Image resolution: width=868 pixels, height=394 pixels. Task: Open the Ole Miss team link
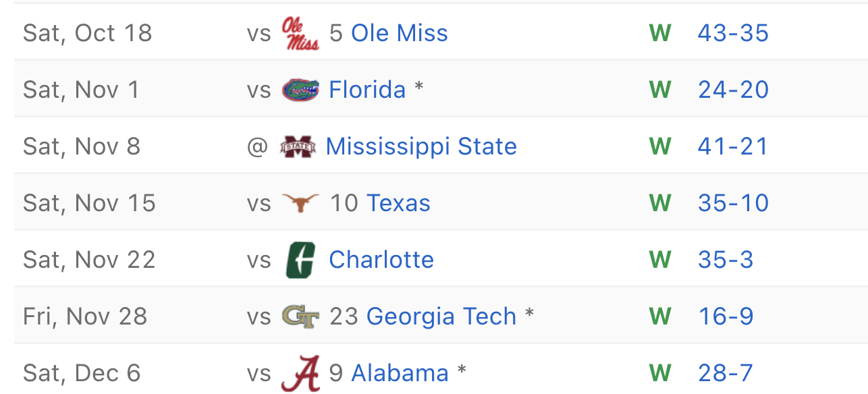coord(400,33)
